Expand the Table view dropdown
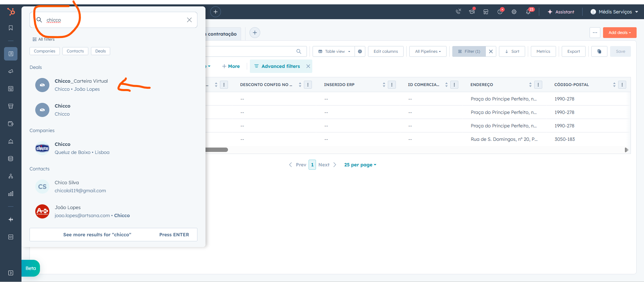644x282 pixels. point(334,51)
